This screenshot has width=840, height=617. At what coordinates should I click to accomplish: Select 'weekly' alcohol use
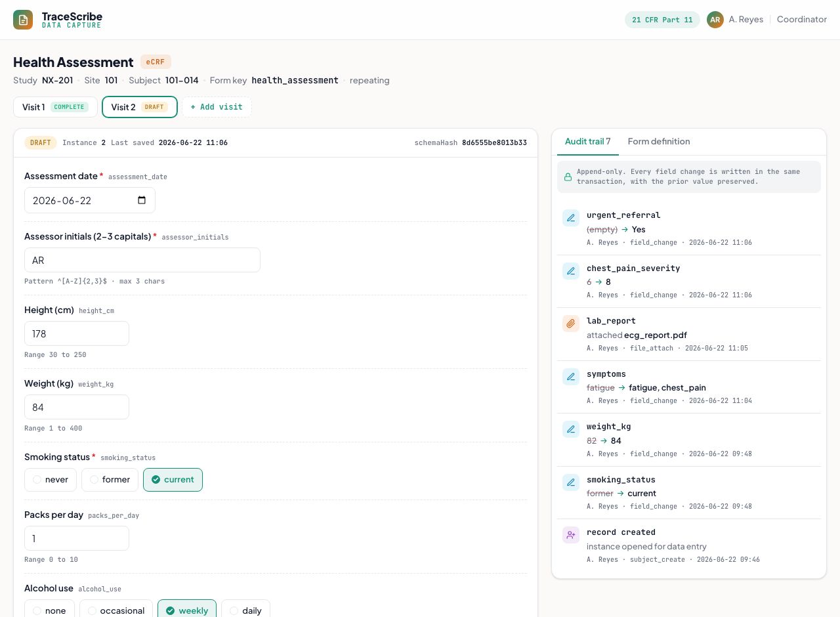pyautogui.click(x=187, y=610)
